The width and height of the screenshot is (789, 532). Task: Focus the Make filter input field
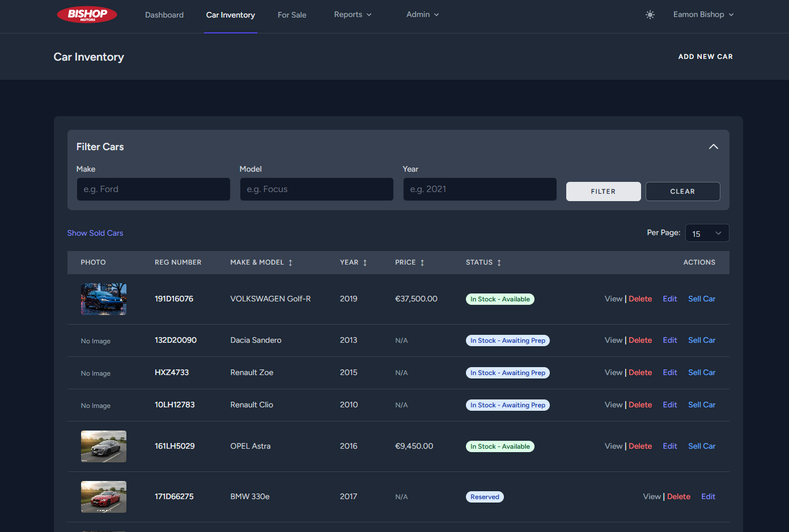click(153, 189)
